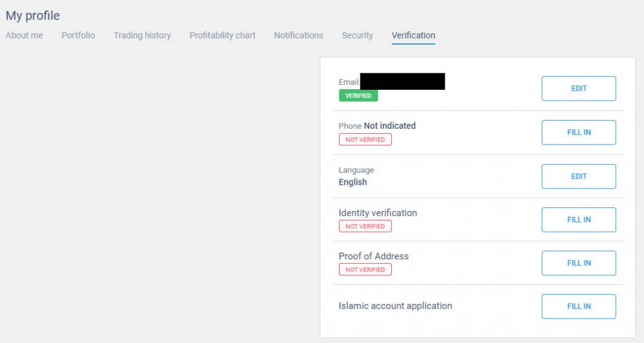Viewport: 644px width, 343px height.
Task: Click NOT VERIFIED badge under Proof of Address
Action: coord(365,269)
